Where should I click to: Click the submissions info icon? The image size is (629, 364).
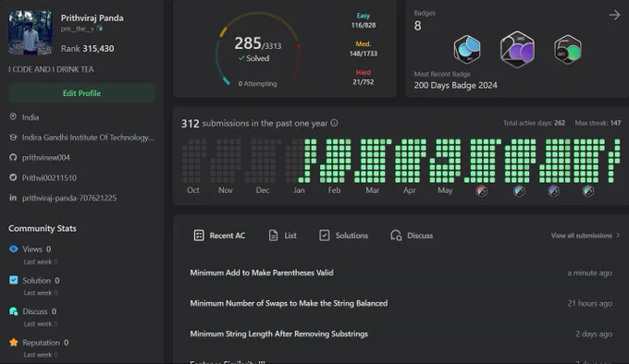(334, 123)
